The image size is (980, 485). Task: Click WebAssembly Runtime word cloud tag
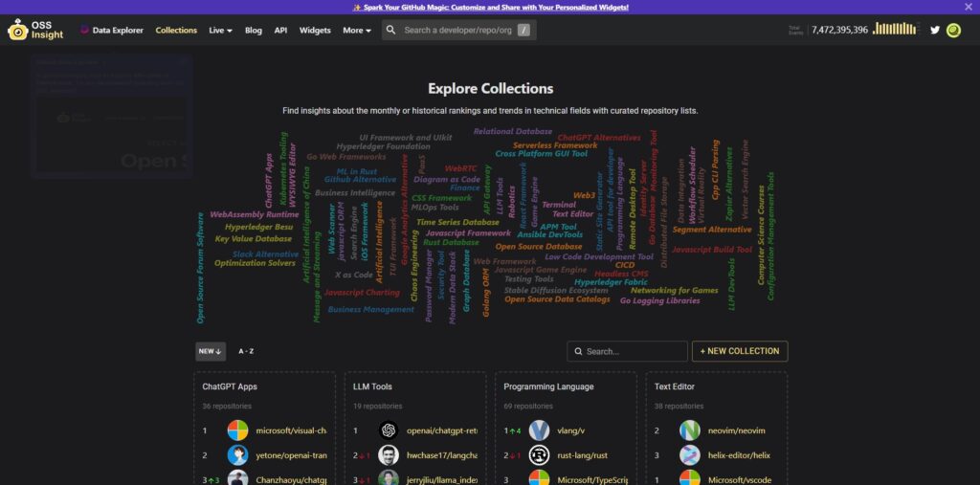255,214
